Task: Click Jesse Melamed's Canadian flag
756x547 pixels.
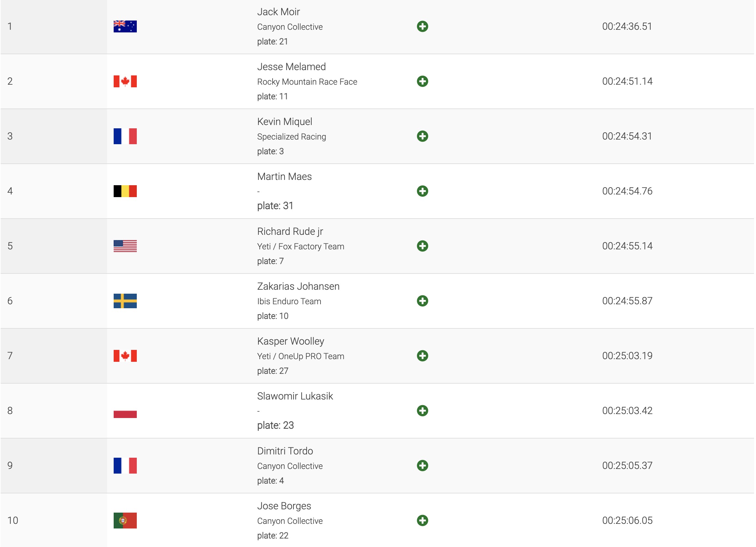Action: (x=125, y=81)
